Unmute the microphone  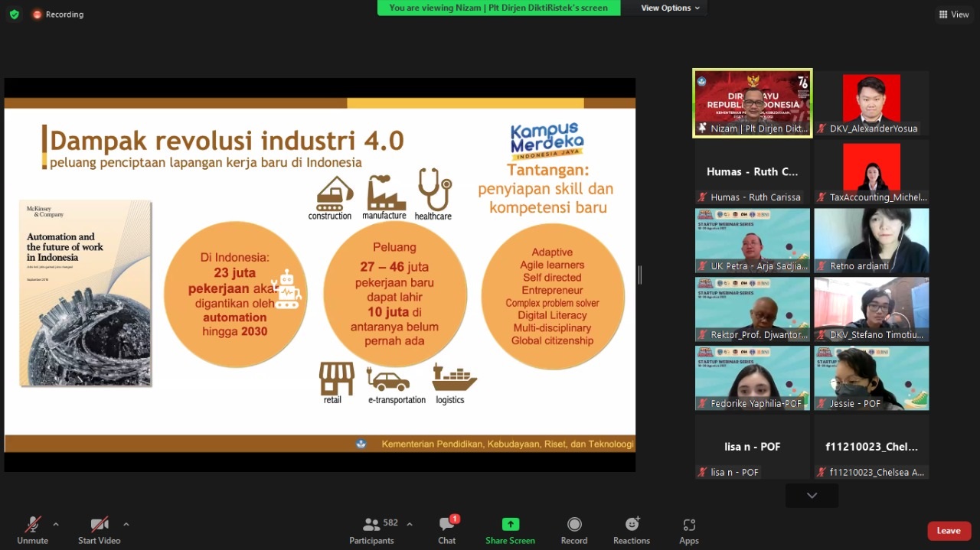click(32, 530)
